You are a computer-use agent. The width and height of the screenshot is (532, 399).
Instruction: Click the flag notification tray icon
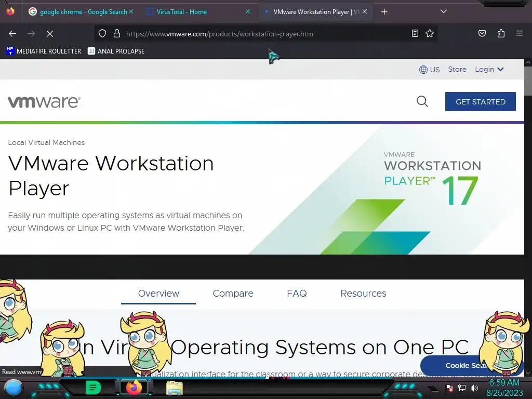point(449,388)
